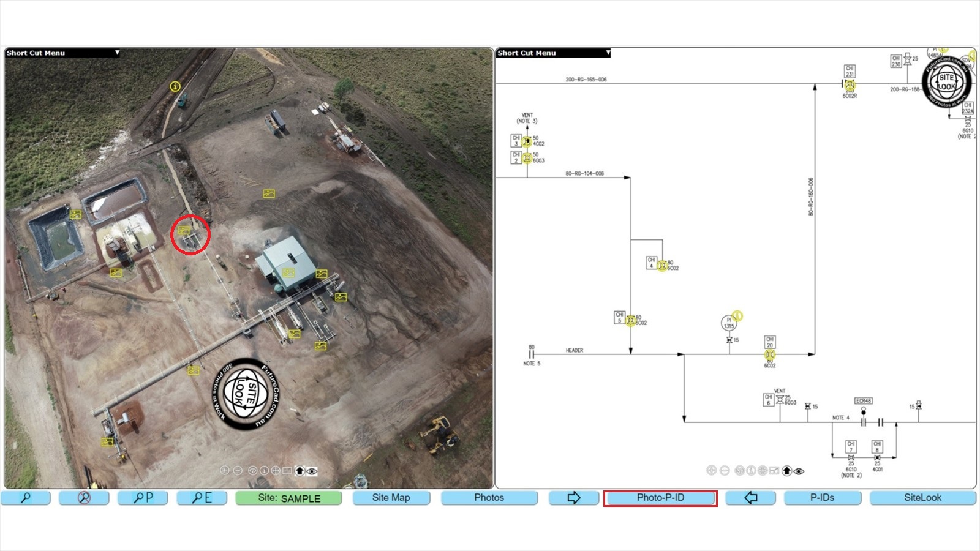980x551 pixels.
Task: Click the photo hotspot inside the red circle
Action: pyautogui.click(x=184, y=230)
